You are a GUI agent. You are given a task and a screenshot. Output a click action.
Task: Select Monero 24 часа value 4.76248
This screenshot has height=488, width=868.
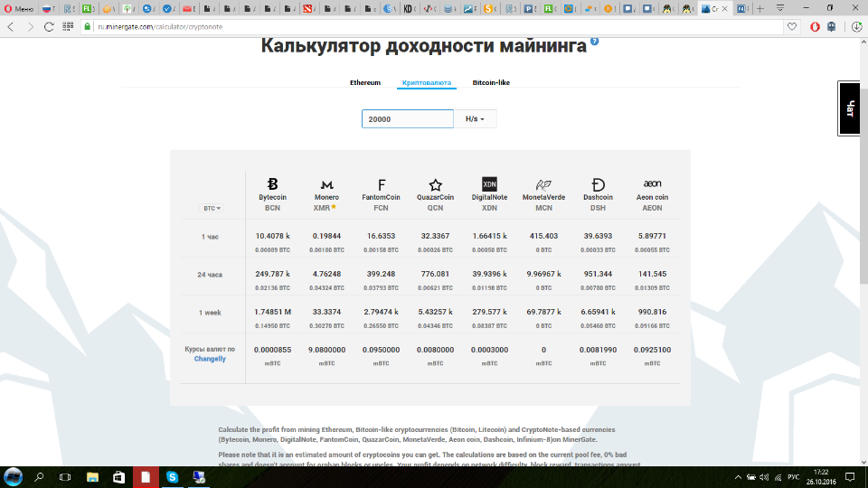click(326, 274)
